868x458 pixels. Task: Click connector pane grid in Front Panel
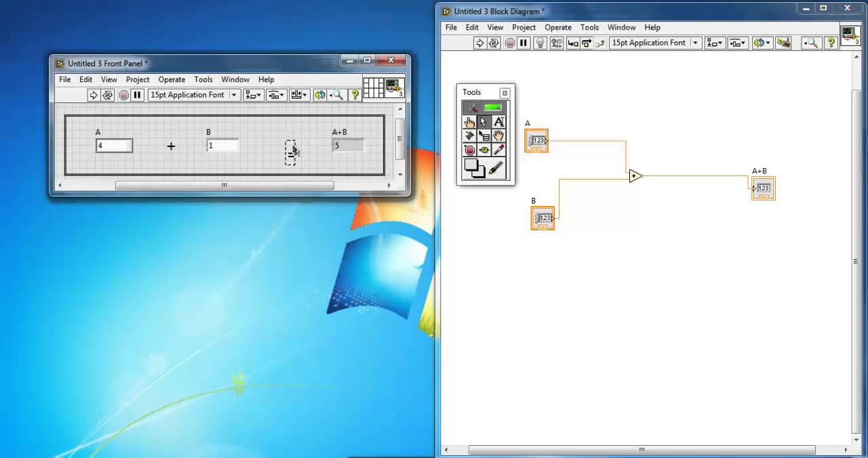pos(373,88)
